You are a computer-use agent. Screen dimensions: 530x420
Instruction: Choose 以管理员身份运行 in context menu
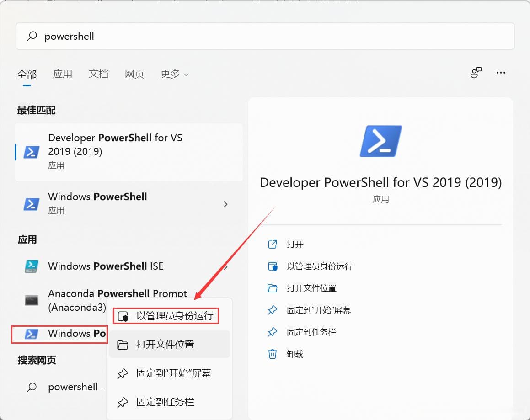[x=166, y=316]
